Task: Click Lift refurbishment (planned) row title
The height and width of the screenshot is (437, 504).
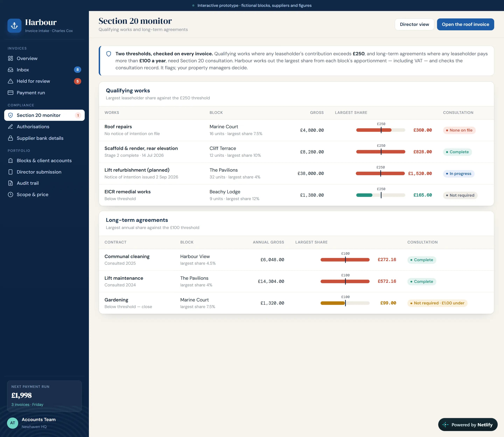Action: pyautogui.click(x=137, y=170)
